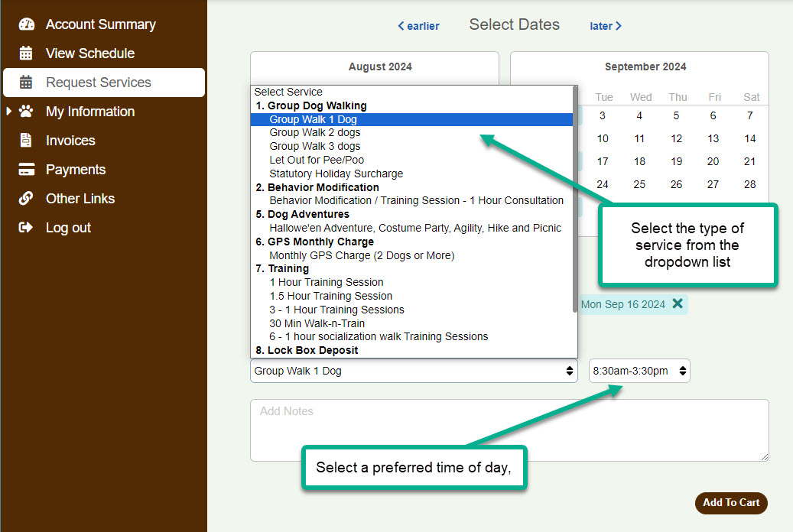The image size is (793, 532).
Task: Click in the Add Notes text area
Action: (x=509, y=430)
